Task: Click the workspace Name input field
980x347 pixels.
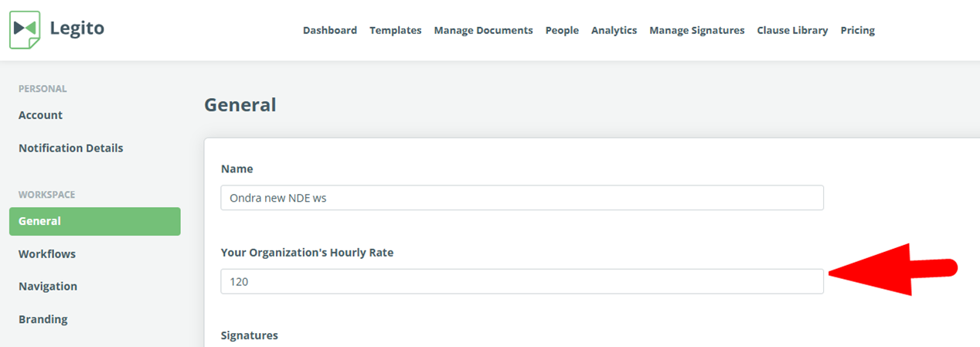Action: [522, 198]
